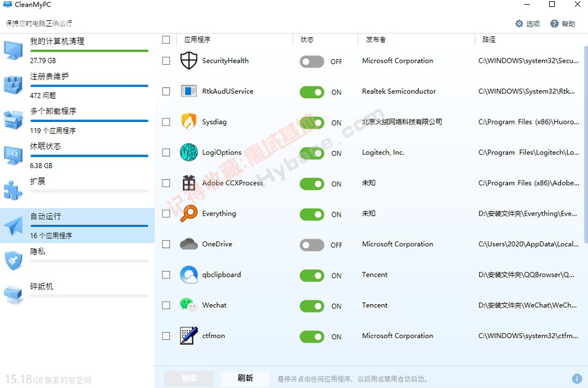The height and width of the screenshot is (388, 588).
Task: Click the SecurityHealth shield icon
Action: coord(188,60)
